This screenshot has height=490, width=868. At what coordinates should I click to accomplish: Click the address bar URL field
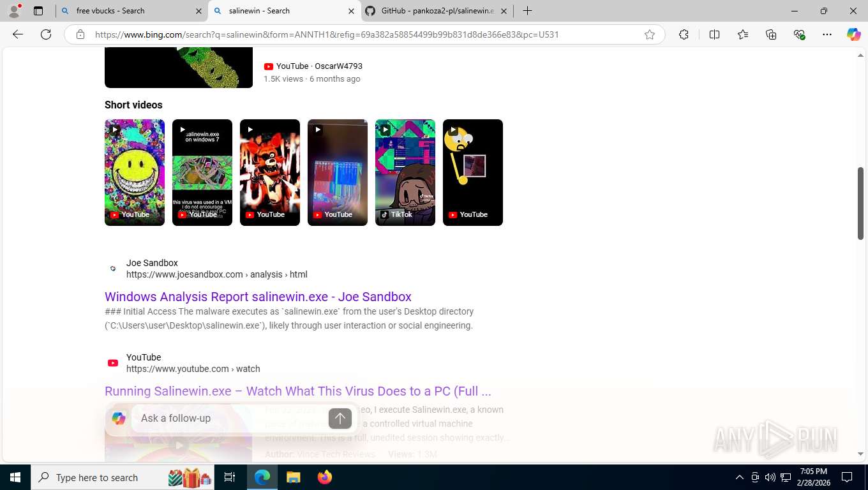tap(364, 34)
